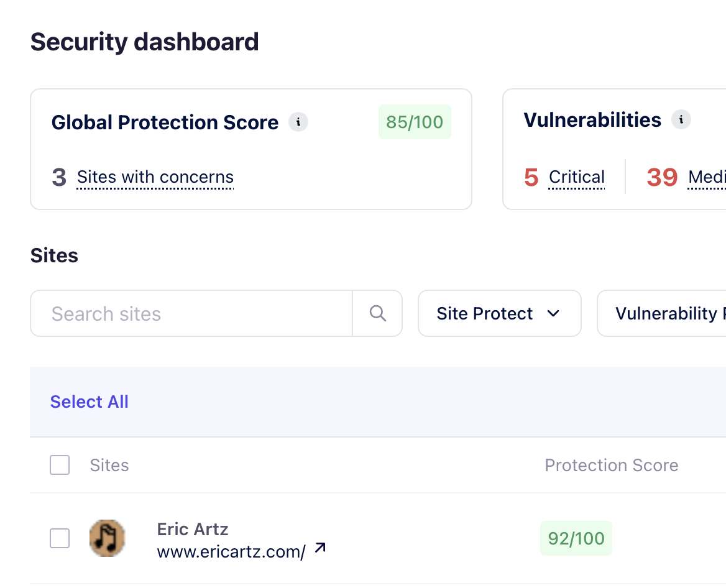View Medium vulnerabilities link
This screenshot has height=588, width=726.
click(x=707, y=178)
